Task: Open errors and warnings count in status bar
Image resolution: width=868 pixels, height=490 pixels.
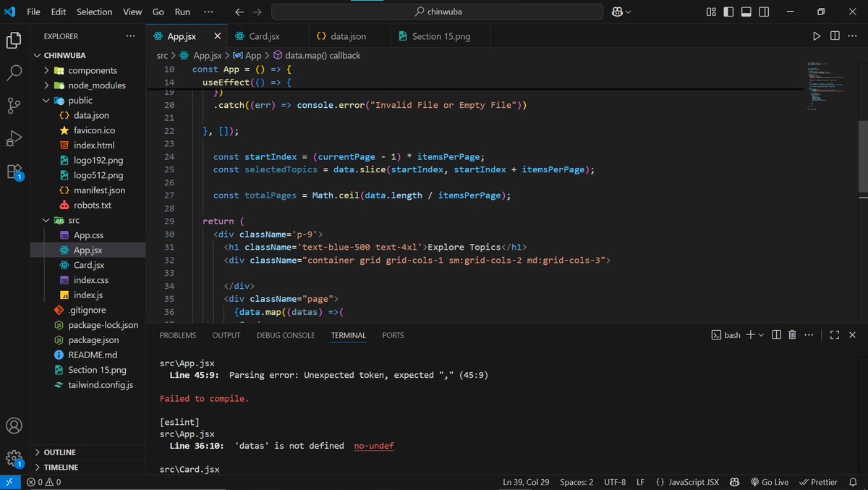Action: point(44,482)
